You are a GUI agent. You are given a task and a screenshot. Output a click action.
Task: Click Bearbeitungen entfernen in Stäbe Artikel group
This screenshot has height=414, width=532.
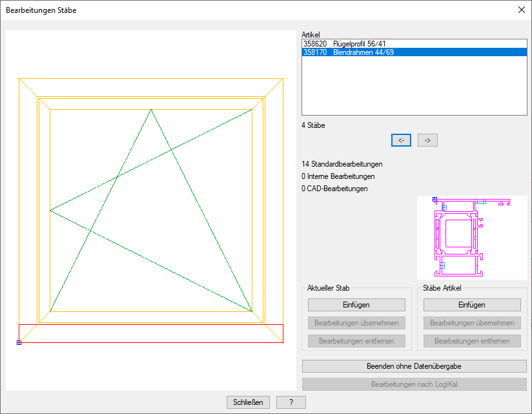[x=472, y=341]
